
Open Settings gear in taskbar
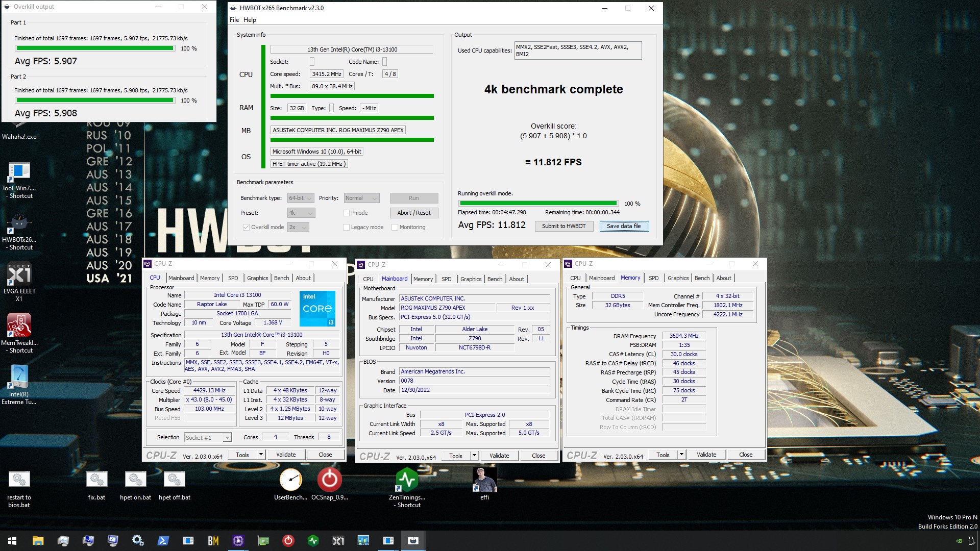pos(138,541)
